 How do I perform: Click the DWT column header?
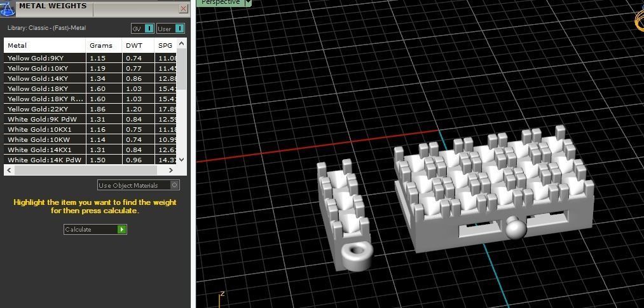coord(138,45)
